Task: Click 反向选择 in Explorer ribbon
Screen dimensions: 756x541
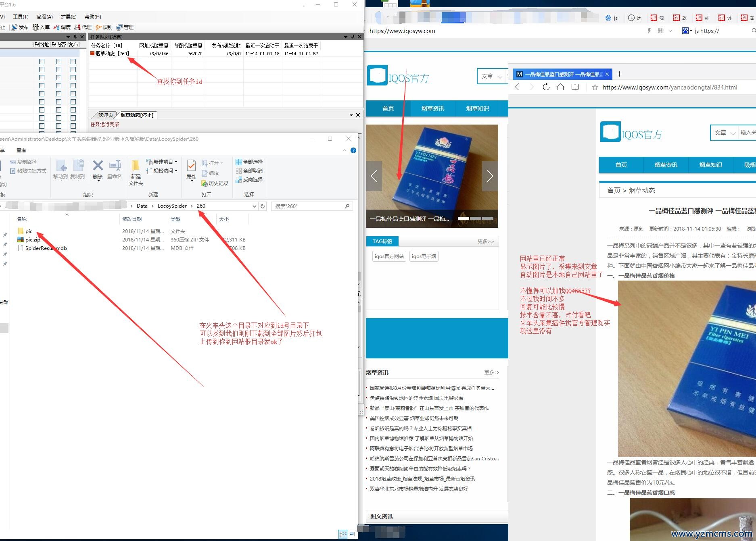Action: [249, 180]
